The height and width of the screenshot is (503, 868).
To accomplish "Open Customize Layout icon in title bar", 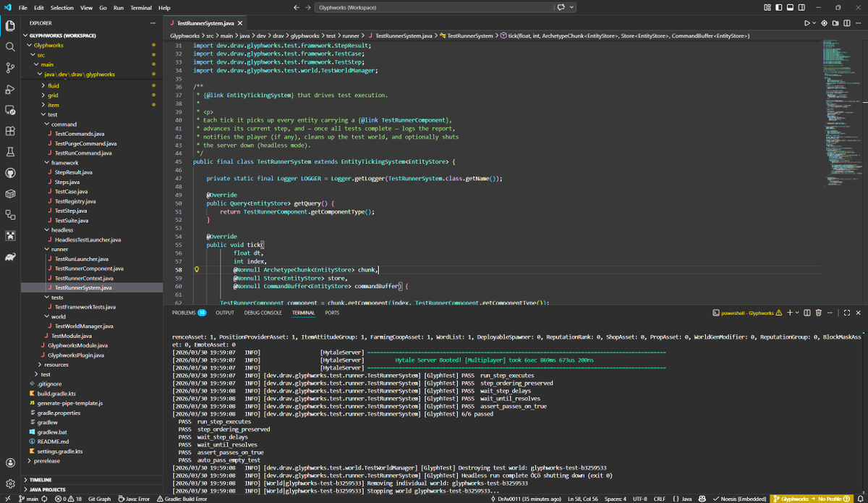I will [767, 7].
